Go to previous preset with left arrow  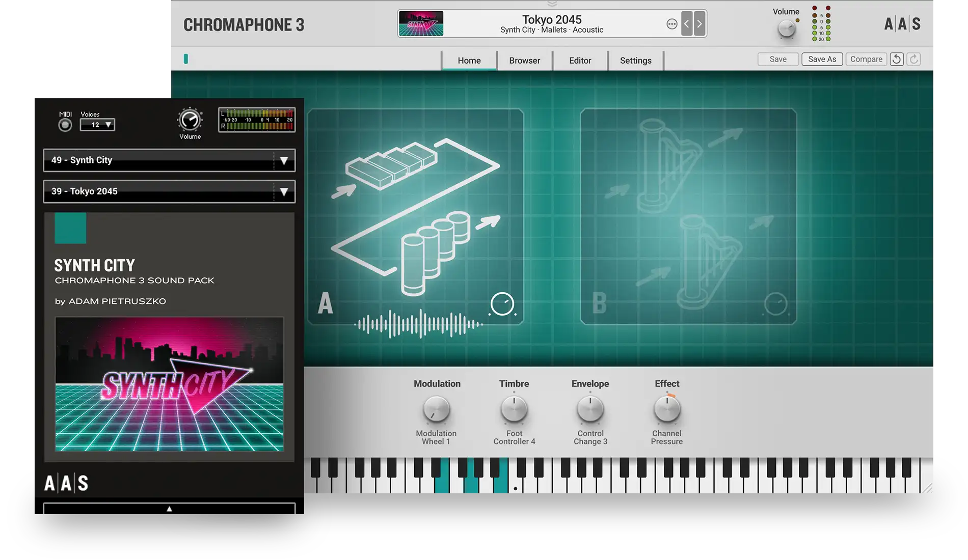coord(687,24)
